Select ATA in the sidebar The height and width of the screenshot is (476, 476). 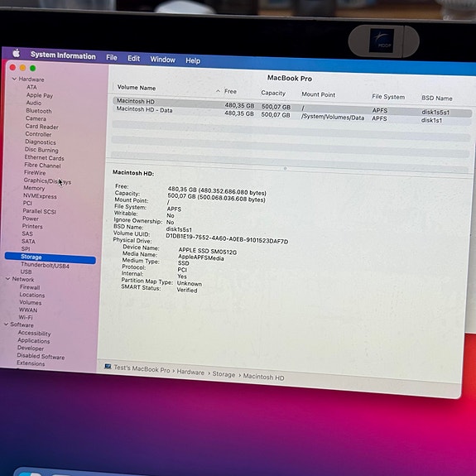(31, 87)
